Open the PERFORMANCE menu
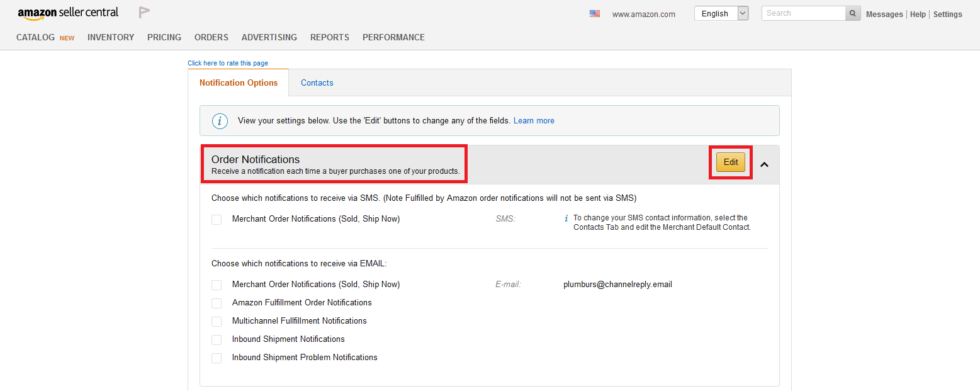Image resolution: width=980 pixels, height=391 pixels. point(393,38)
